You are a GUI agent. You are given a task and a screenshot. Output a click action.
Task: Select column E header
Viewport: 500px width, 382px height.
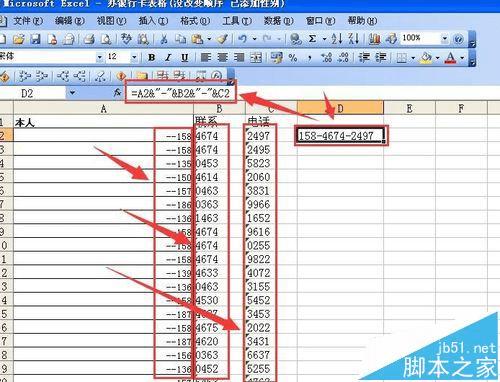coord(409,108)
